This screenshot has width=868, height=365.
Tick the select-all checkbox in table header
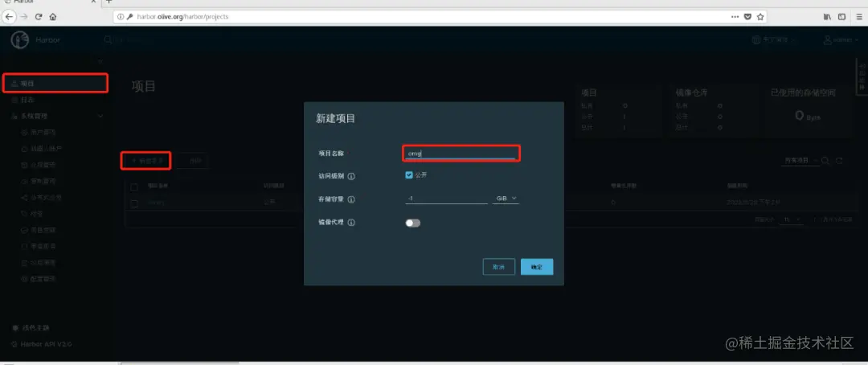pyautogui.click(x=134, y=187)
